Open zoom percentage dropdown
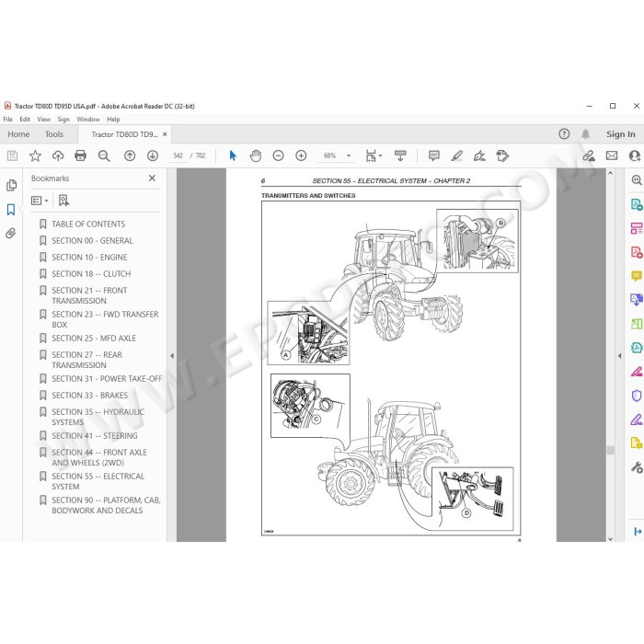Image resolution: width=644 pixels, height=644 pixels. pos(349,155)
